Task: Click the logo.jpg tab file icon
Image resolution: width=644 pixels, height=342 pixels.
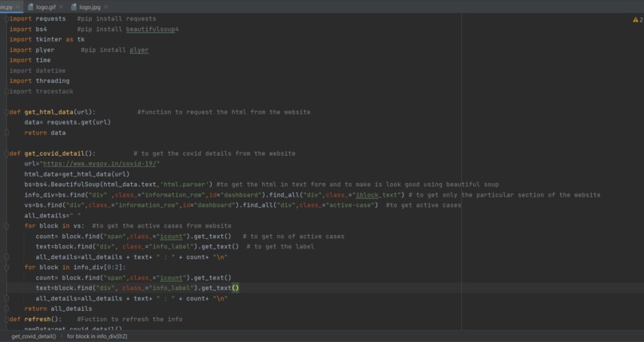Action: tap(74, 7)
